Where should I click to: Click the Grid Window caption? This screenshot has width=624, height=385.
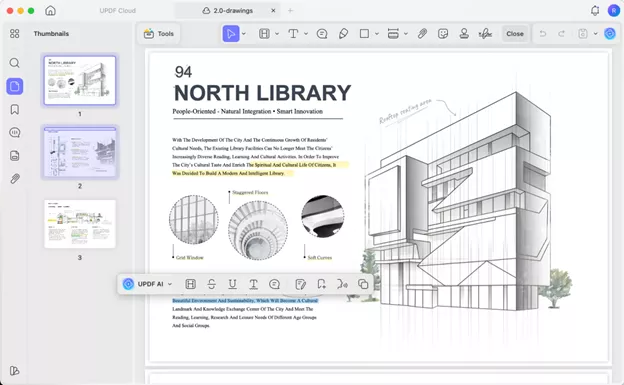tap(189, 258)
